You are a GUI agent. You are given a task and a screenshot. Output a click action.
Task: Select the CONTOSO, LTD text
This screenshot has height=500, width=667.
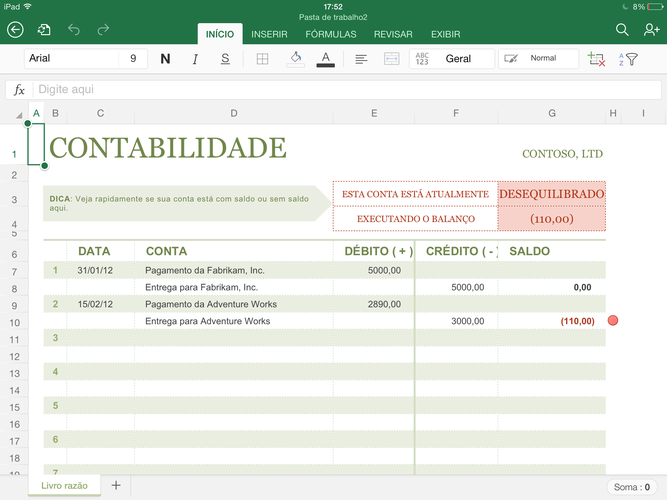coord(562,154)
